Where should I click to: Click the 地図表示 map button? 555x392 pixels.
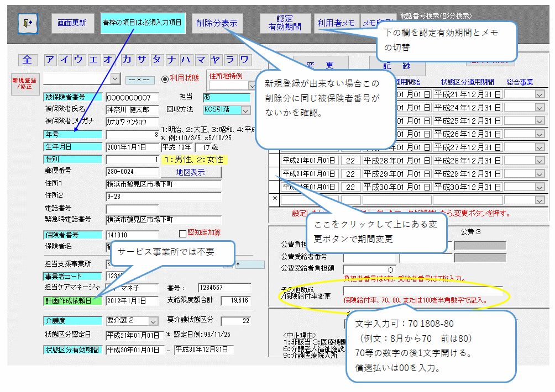tap(190, 172)
